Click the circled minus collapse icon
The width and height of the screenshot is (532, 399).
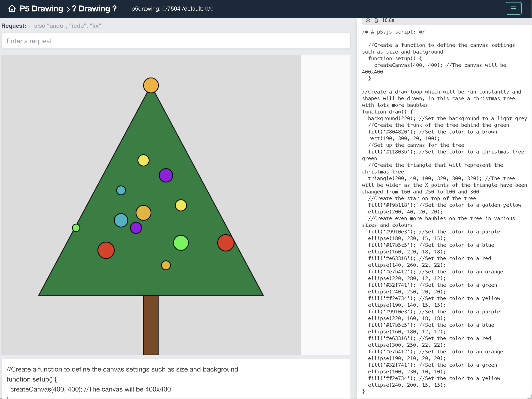[x=368, y=20]
